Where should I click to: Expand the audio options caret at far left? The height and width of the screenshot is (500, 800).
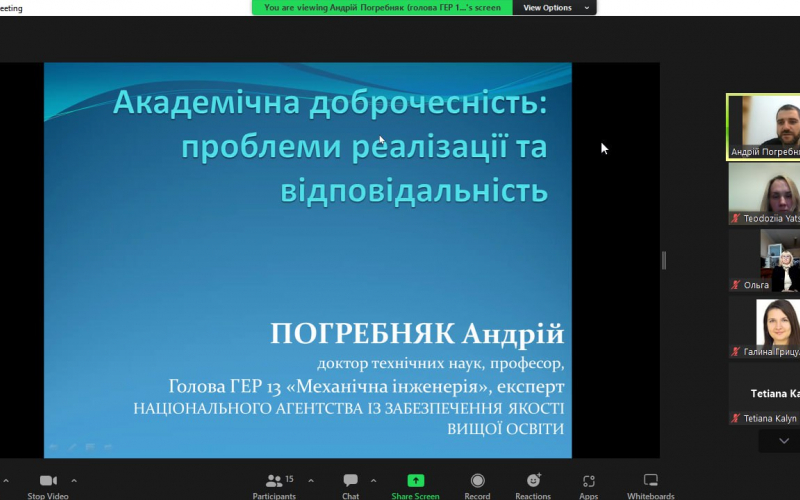click(x=6, y=481)
